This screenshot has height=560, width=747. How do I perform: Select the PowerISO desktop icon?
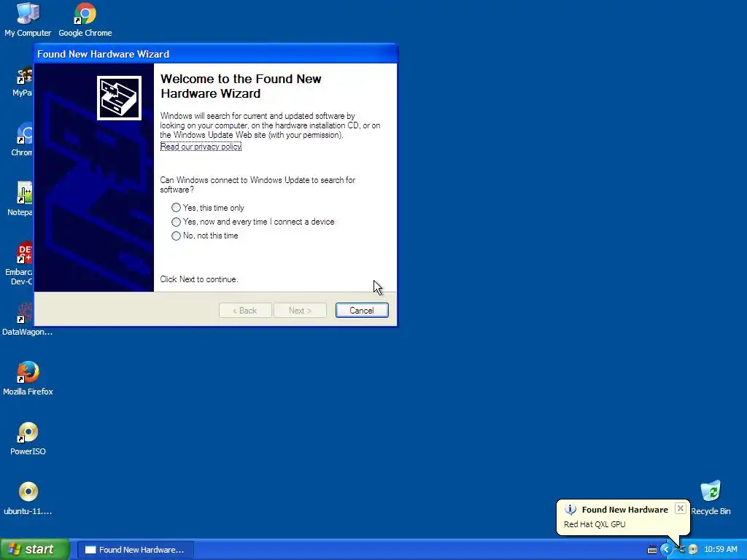pos(28,438)
